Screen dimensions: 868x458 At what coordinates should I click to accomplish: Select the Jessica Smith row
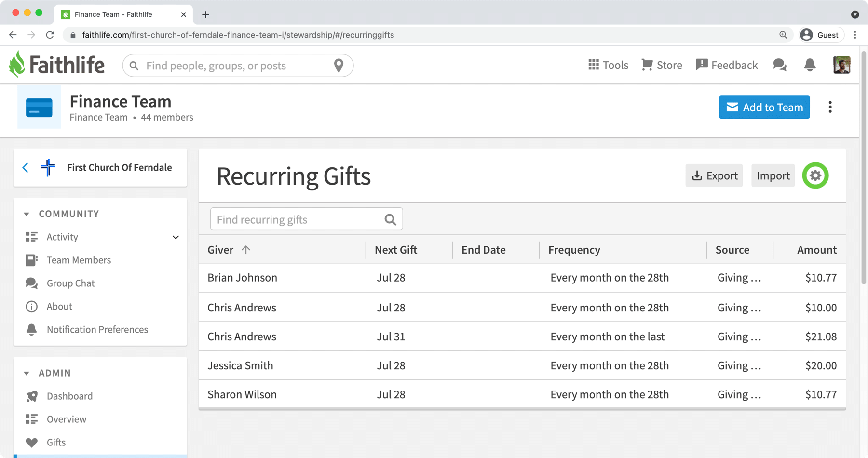(522, 365)
